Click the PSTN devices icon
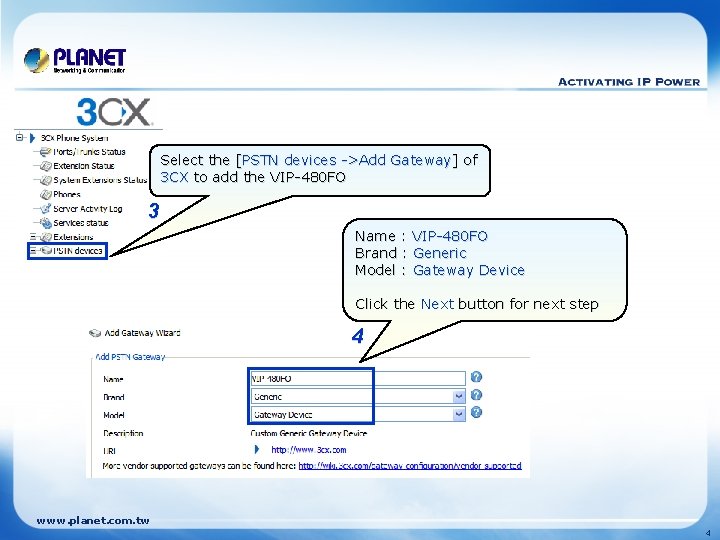Image resolution: width=720 pixels, height=540 pixels. tap(46, 251)
